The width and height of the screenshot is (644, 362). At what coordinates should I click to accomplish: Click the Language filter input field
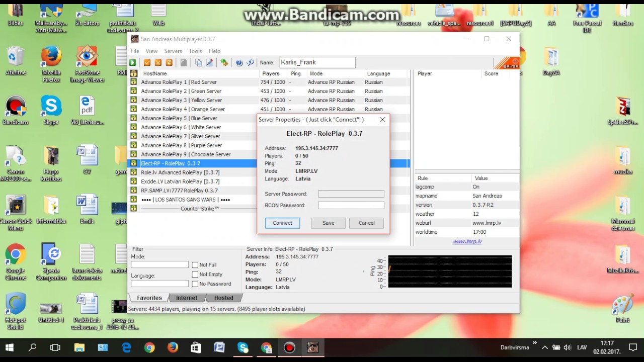159,284
